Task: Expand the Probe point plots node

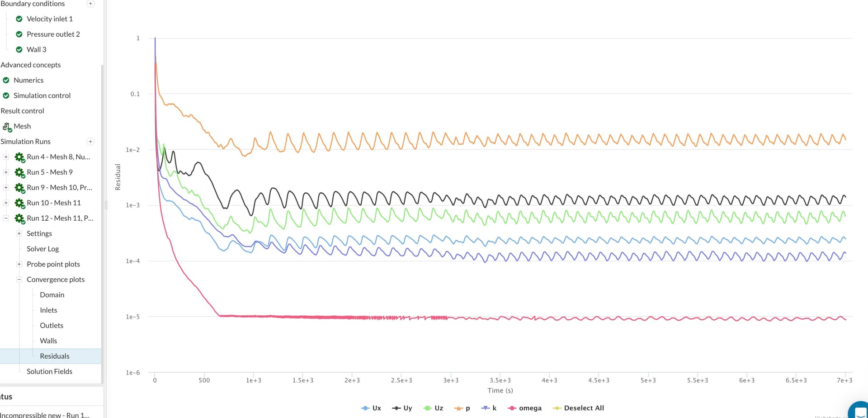Action: pyautogui.click(x=19, y=264)
